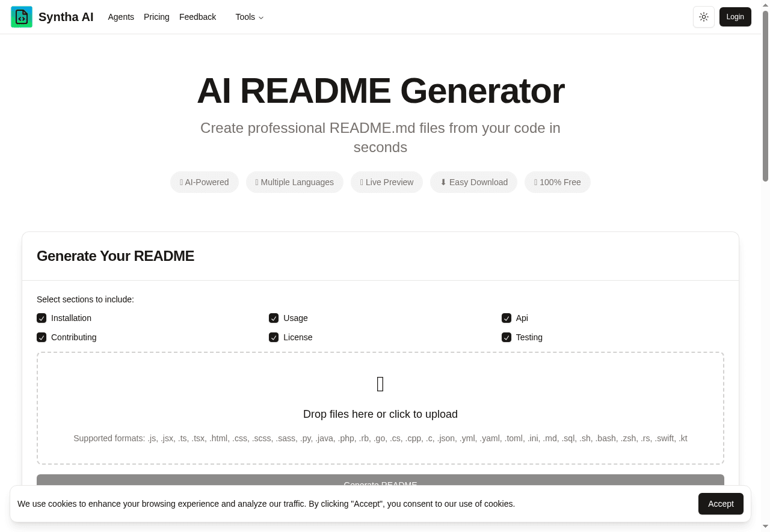
Task: Uncheck the Usage section
Action: [x=274, y=318]
